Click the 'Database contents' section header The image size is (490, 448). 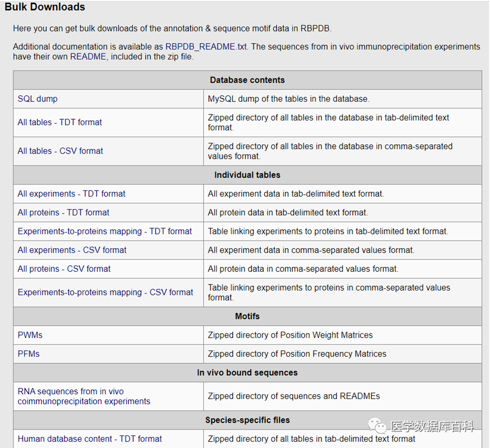pyautogui.click(x=247, y=80)
